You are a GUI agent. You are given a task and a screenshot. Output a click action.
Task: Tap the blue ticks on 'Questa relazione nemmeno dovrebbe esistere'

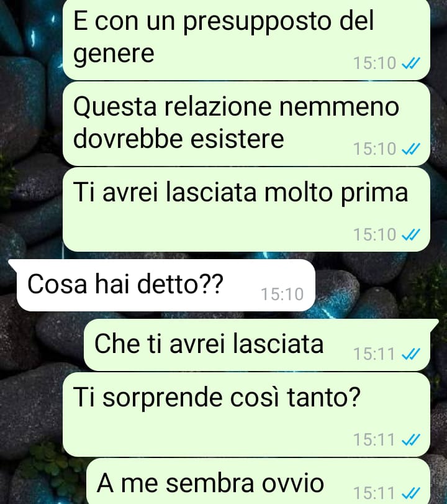pyautogui.click(x=411, y=149)
